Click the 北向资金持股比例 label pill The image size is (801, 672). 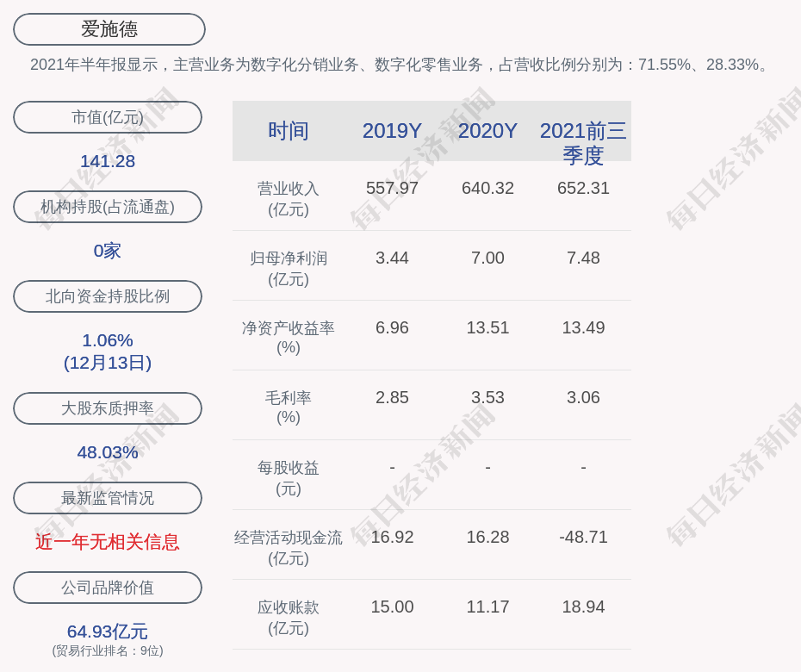108,296
